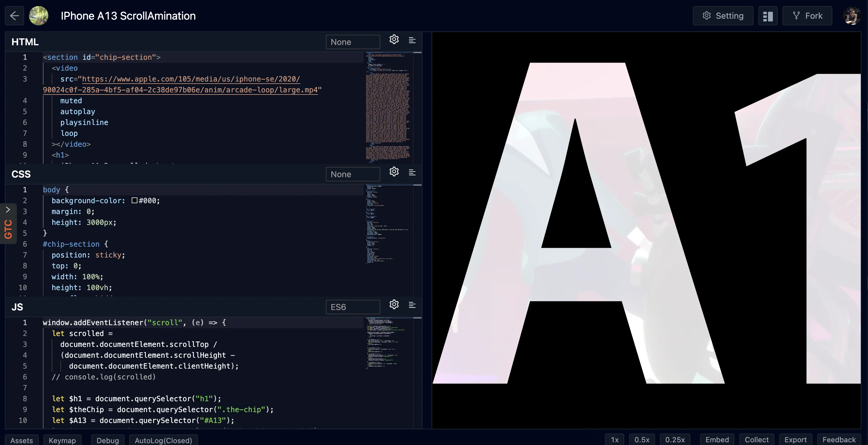Viewport: 868px width, 445px height.
Task: Click 'let $A13' line in JS
Action: tap(143, 420)
